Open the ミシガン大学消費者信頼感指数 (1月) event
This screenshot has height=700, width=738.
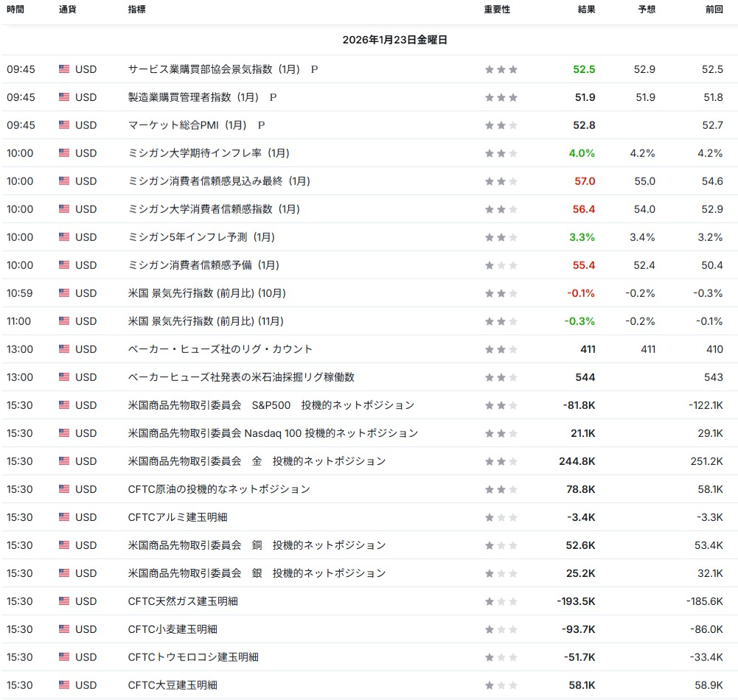click(x=214, y=209)
